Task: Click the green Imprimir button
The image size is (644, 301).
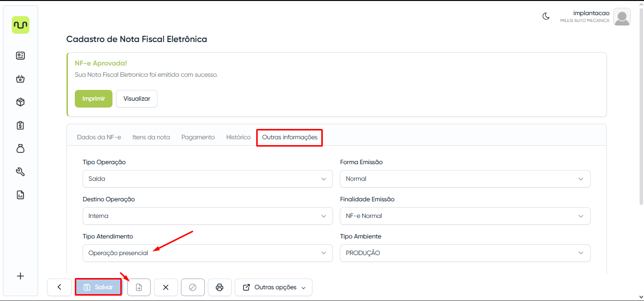Action: coord(93,98)
